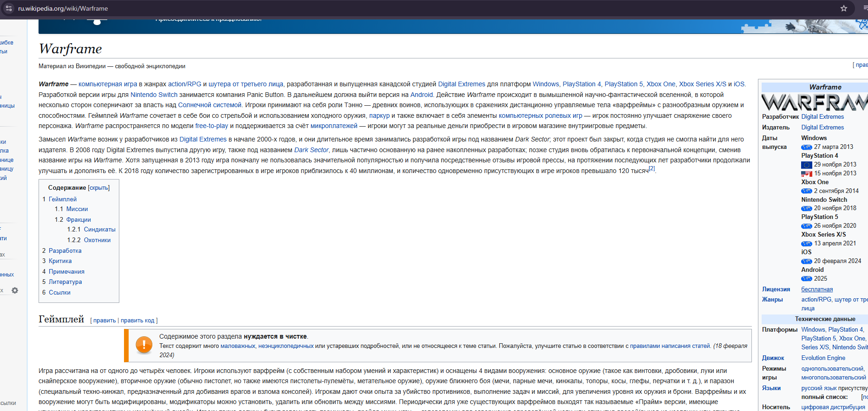Screen dimensions: 868x411
Task: Open the iOS link in the first paragraph
Action: tap(739, 84)
